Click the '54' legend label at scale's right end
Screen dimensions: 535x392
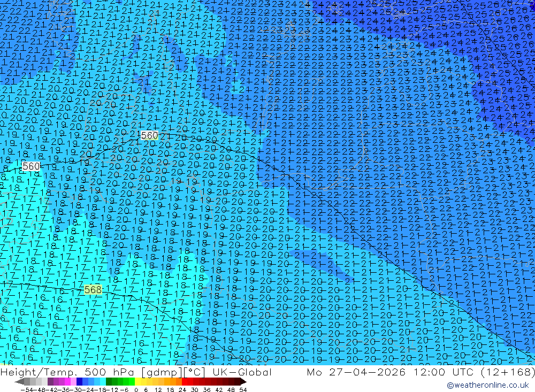(x=243, y=390)
